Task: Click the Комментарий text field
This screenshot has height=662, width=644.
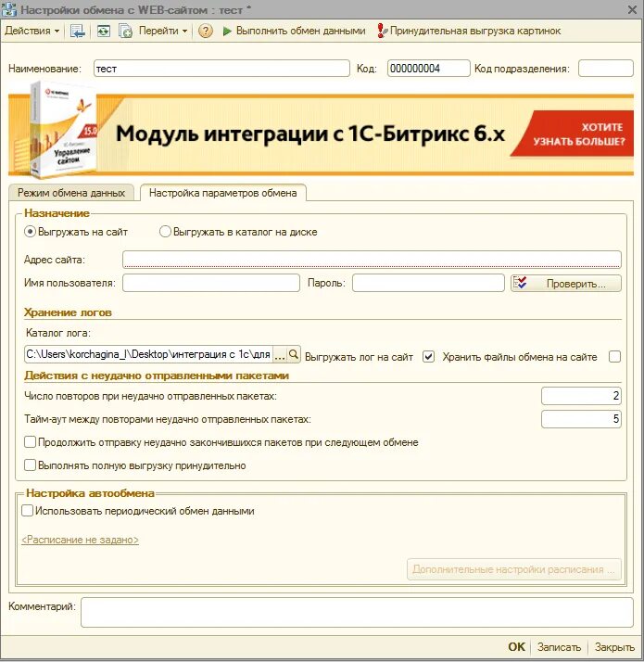Action: [357, 612]
